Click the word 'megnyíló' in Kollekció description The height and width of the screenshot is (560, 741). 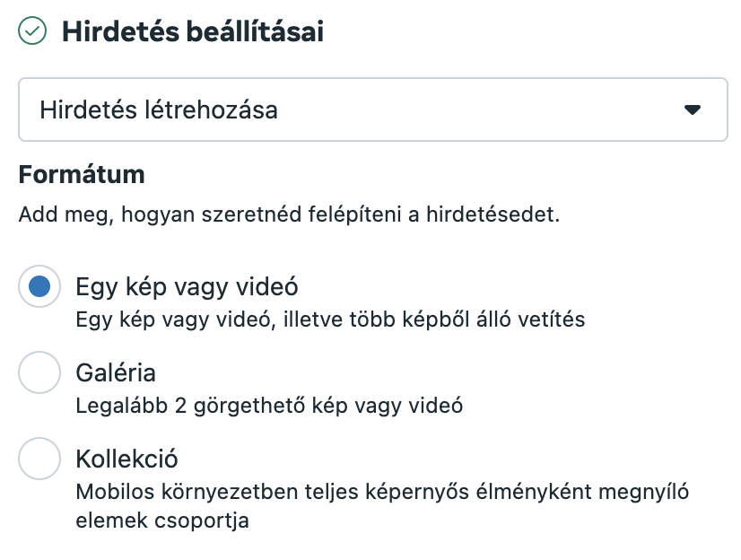(643, 492)
